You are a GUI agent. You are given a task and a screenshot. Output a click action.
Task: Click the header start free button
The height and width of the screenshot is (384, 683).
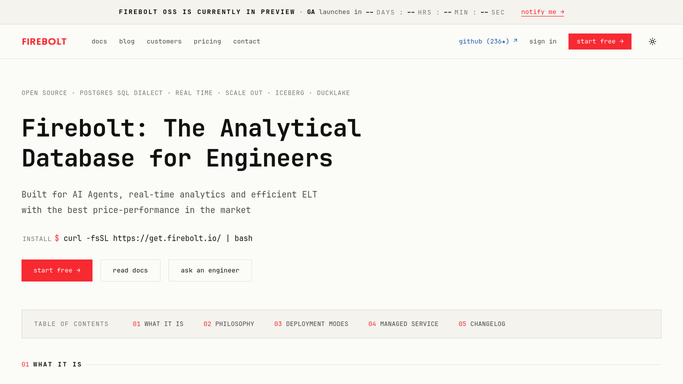[x=600, y=41]
